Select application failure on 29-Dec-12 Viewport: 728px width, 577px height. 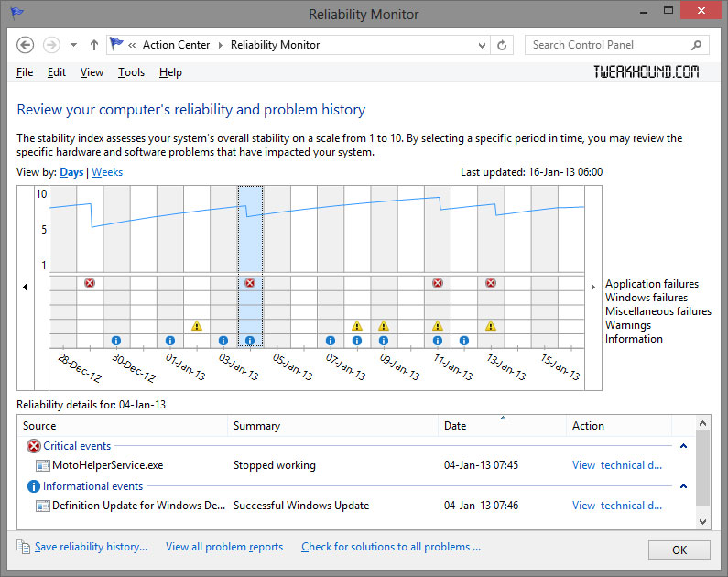point(90,283)
